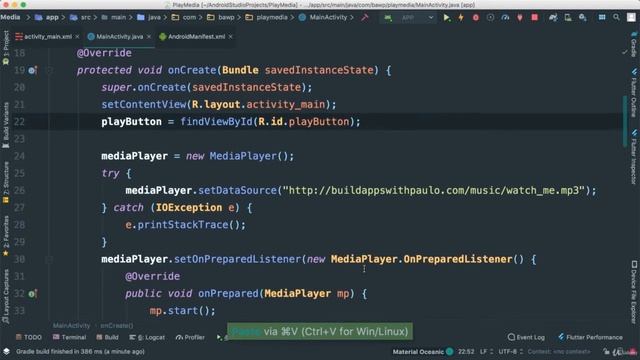Click the Gradle build finished status message
The width and height of the screenshot is (640, 360).
pos(80,351)
